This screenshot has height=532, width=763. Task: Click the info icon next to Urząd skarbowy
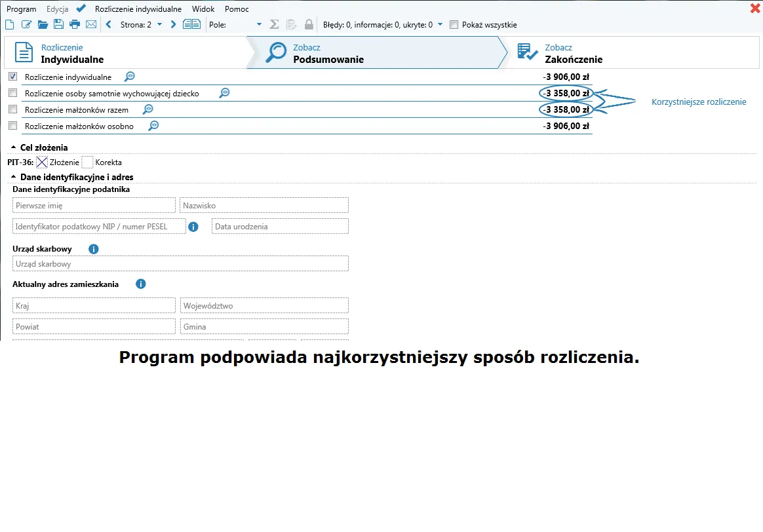93,249
